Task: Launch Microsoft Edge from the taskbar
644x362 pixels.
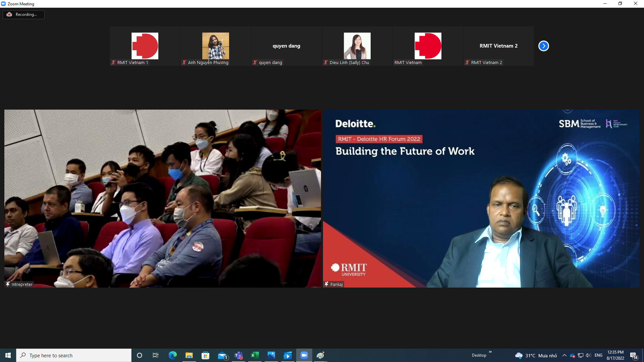Action: 173,355
